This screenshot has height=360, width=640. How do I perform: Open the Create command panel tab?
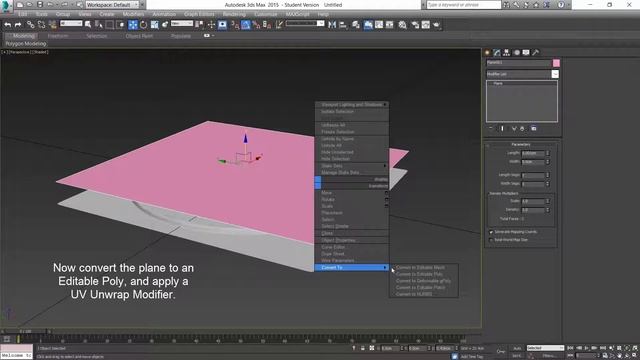tap(487, 53)
